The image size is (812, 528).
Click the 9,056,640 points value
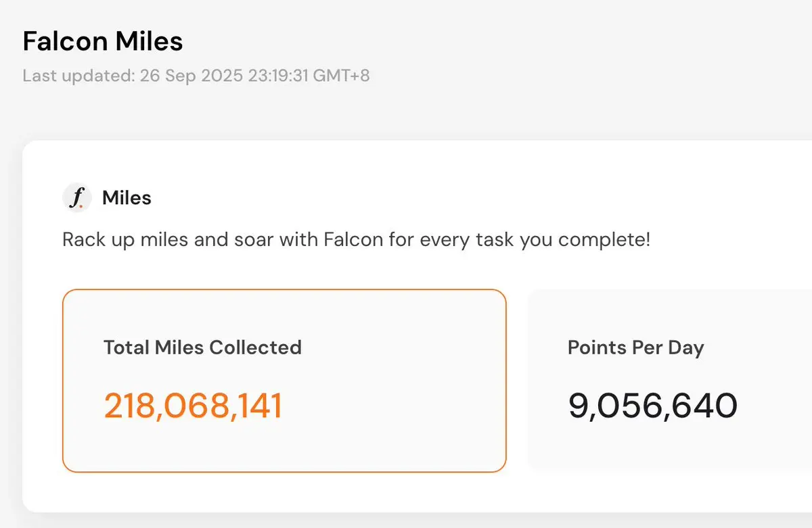652,406
